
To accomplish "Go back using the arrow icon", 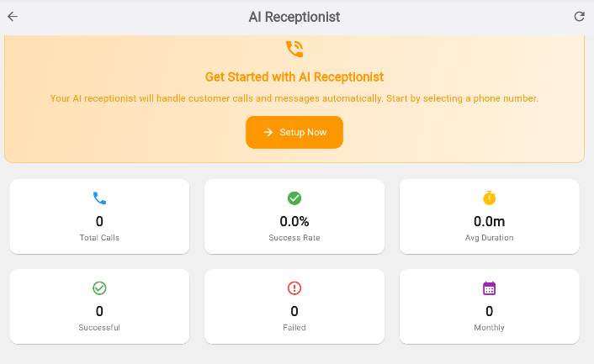I will point(13,17).
